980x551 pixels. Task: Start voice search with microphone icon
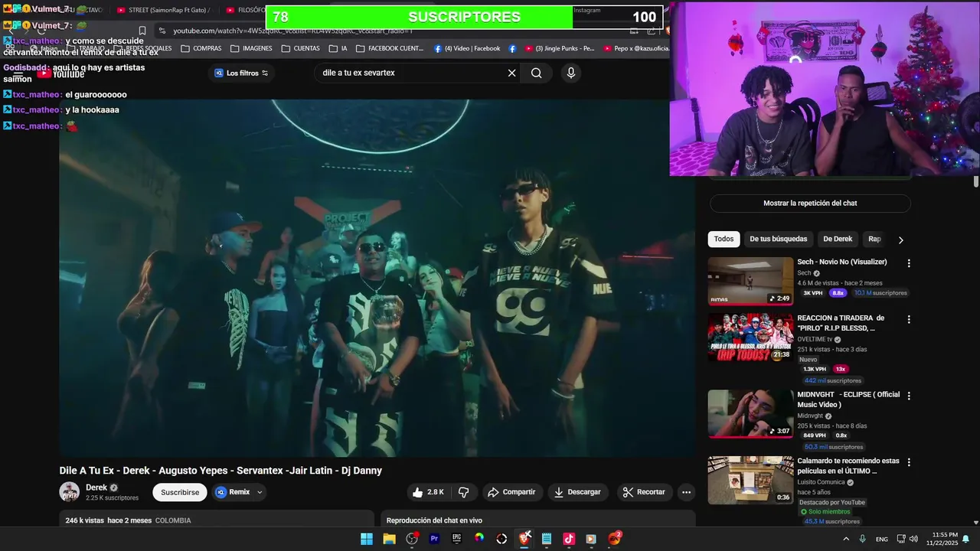pos(570,73)
